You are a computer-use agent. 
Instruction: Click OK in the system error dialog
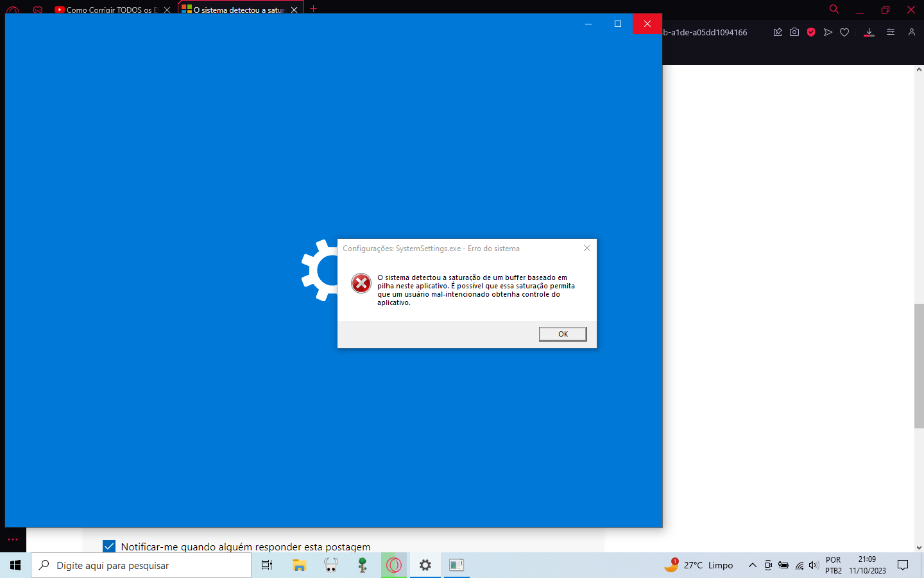563,334
